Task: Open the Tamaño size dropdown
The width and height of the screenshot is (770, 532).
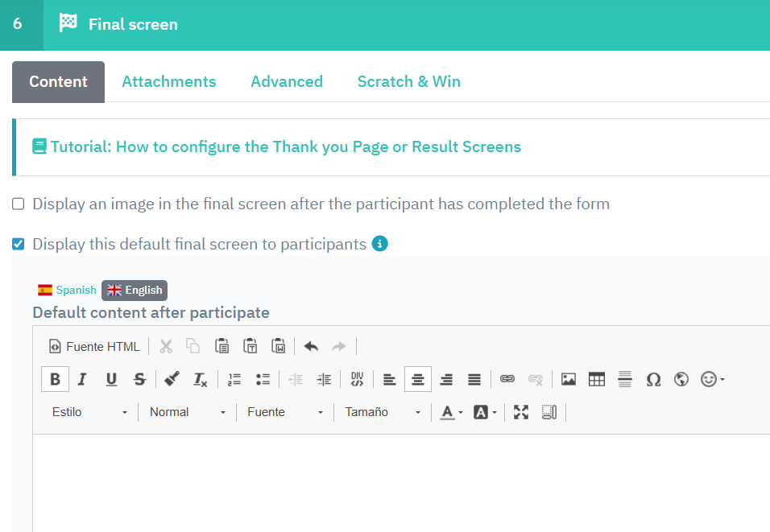Action: (x=383, y=412)
